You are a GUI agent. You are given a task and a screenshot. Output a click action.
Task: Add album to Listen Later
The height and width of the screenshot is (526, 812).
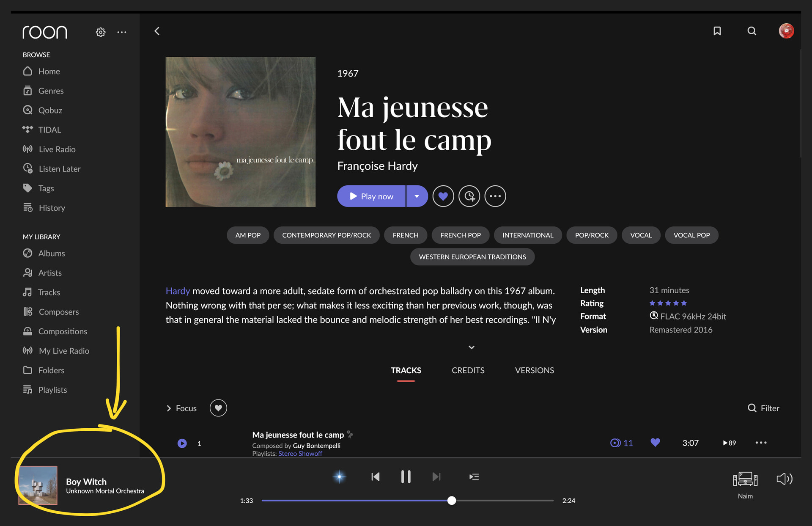[x=469, y=196]
